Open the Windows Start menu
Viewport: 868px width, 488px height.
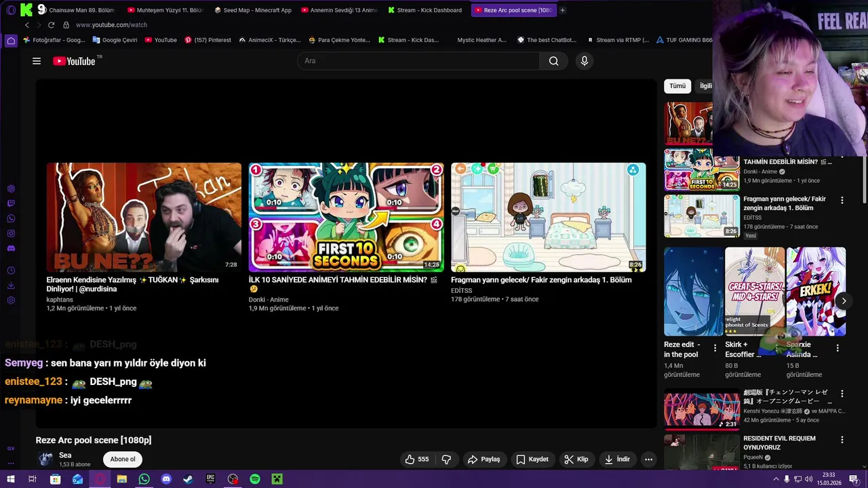click(11, 479)
